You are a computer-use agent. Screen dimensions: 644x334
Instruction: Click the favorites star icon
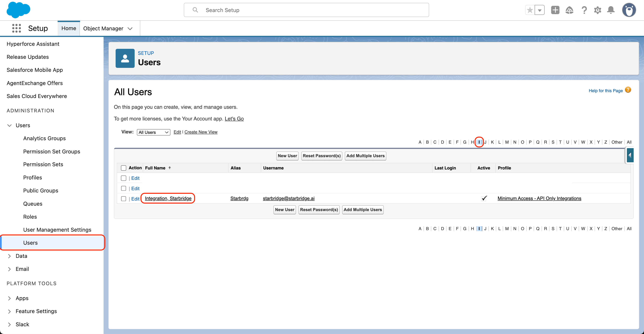[530, 10]
